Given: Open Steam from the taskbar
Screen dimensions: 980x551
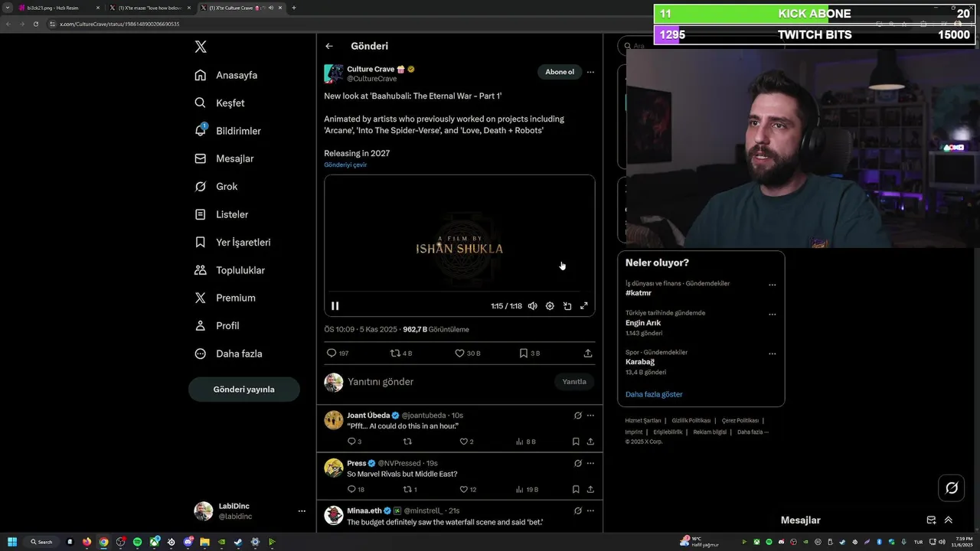Looking at the screenshot, I should (238, 542).
